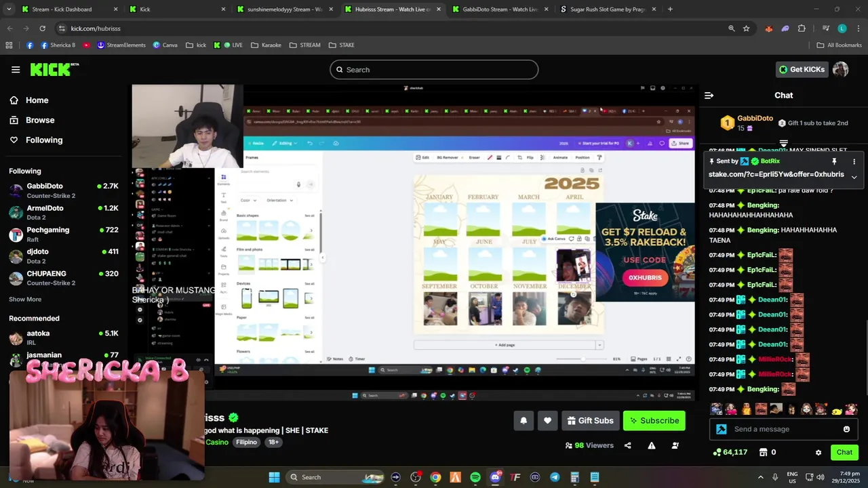The width and height of the screenshot is (868, 488).
Task: Open the browser zoom magnifier icon
Action: click(731, 28)
